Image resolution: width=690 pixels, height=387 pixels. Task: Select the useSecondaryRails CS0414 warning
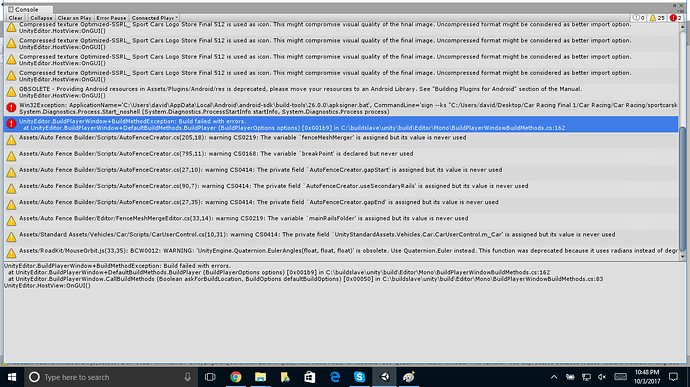(x=341, y=189)
